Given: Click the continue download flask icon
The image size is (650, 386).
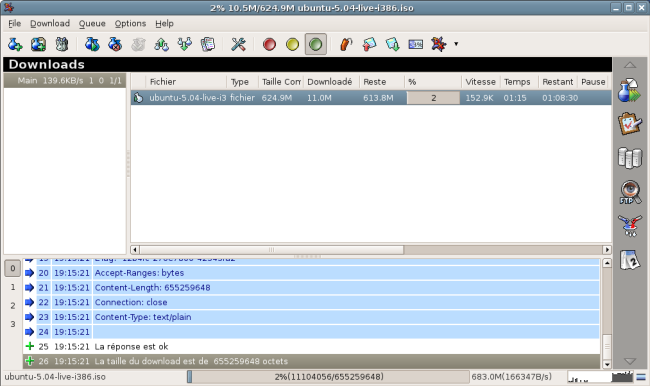Looking at the screenshot, I should [92, 44].
